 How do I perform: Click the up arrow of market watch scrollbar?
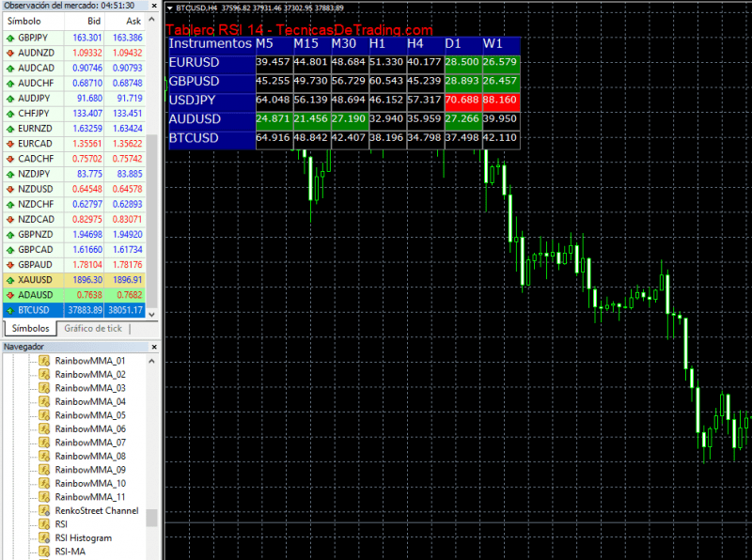(152, 20)
